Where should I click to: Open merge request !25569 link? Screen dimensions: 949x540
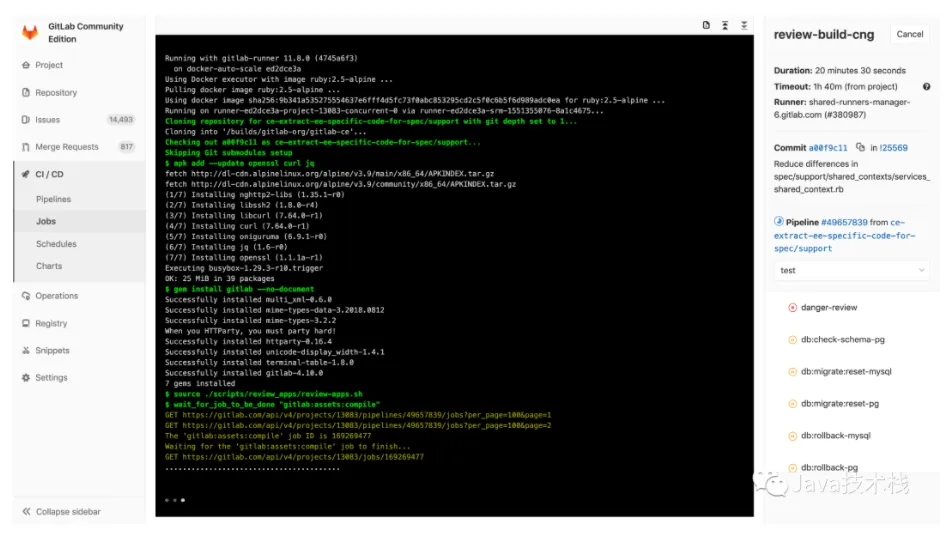(x=893, y=148)
